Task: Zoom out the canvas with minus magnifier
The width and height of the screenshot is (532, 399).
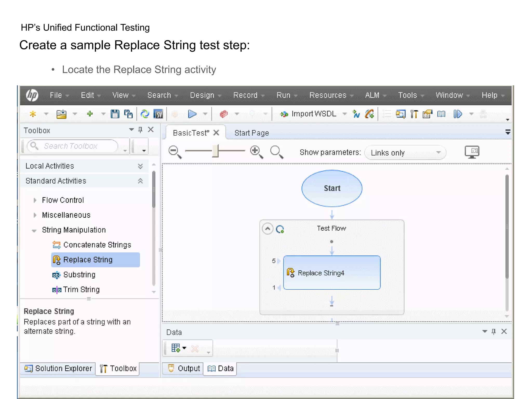Action: (175, 152)
